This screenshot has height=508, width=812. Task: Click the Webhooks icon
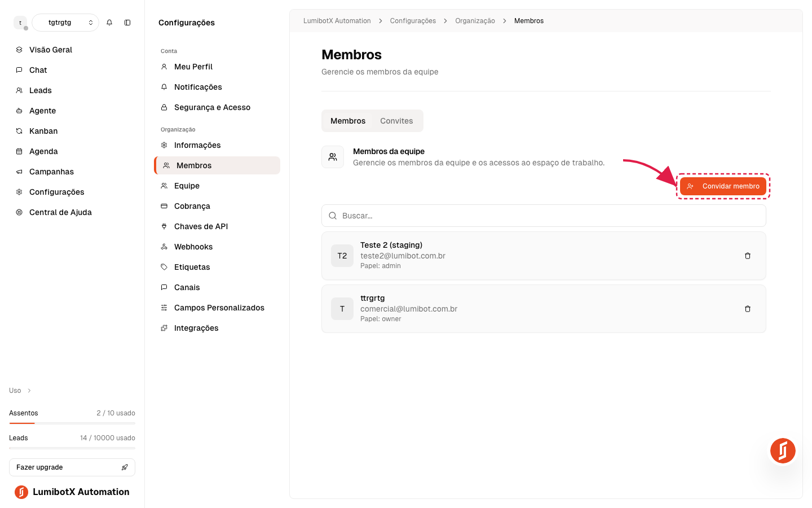[164, 247]
